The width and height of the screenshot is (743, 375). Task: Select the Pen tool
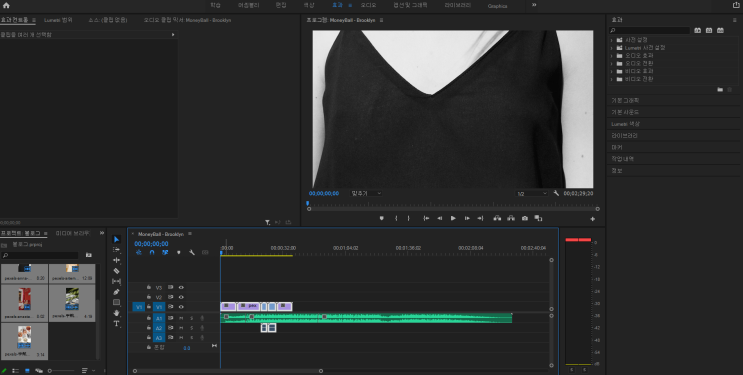tap(117, 292)
